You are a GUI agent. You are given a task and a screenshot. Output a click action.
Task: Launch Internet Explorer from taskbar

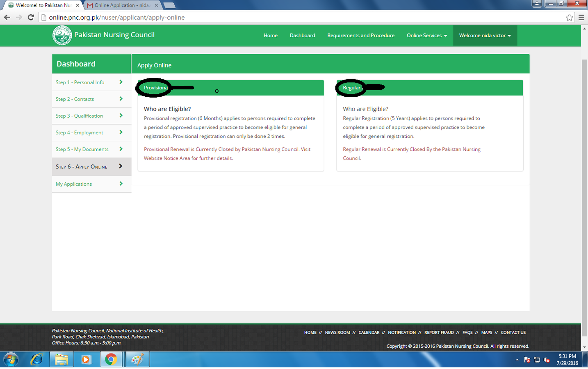pos(36,360)
